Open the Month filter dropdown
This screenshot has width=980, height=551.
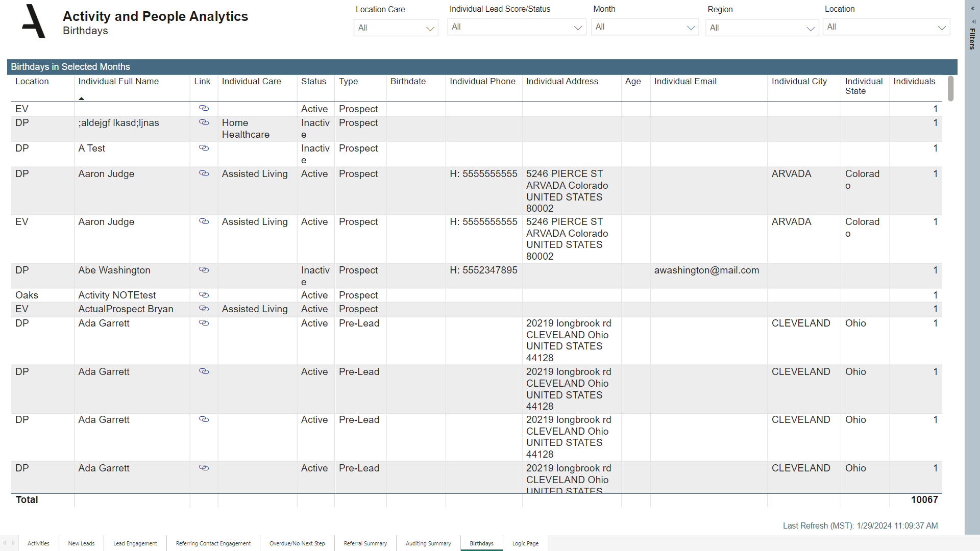[645, 27]
